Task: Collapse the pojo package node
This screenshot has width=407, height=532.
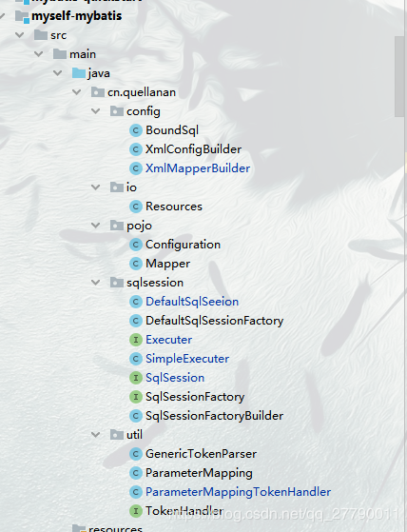Action: 95,226
